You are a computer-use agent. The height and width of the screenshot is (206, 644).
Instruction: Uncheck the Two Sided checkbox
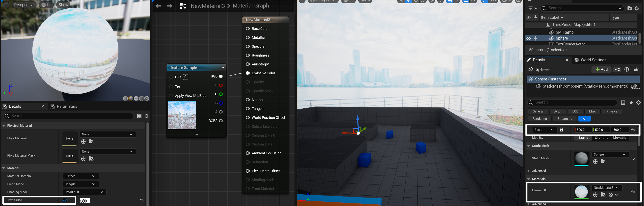tap(65, 200)
